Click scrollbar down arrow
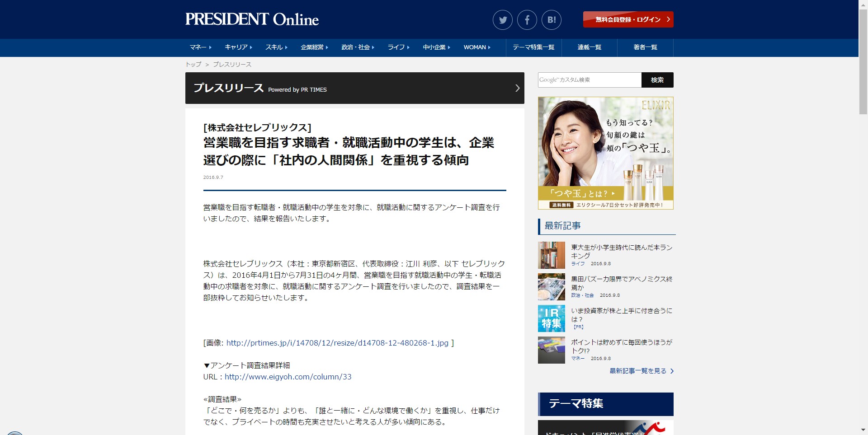Screen dimensions: 868x435 click(863, 430)
